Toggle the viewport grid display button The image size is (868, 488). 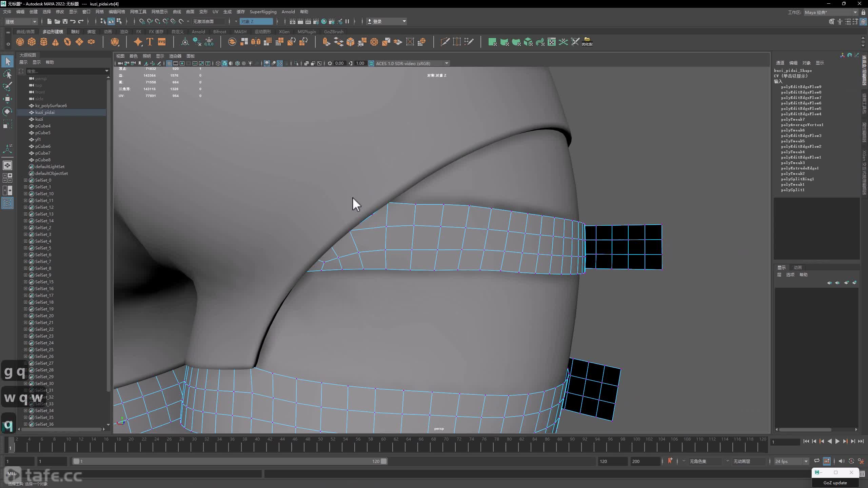click(x=169, y=63)
